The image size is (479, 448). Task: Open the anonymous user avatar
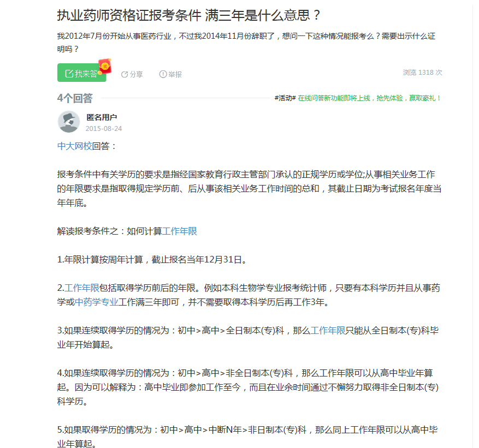click(x=69, y=122)
